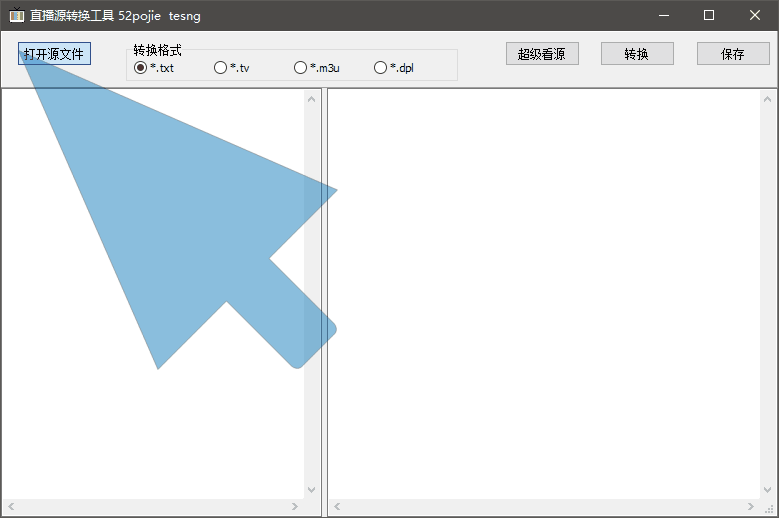Close the 直播源转换工具 window
Screen dimensions: 779x518
(x=755, y=15)
